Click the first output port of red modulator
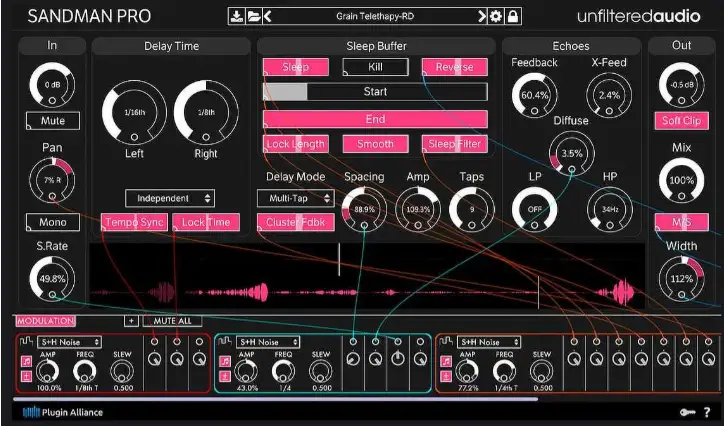Viewport: 724px width, 426px height. [x=155, y=342]
